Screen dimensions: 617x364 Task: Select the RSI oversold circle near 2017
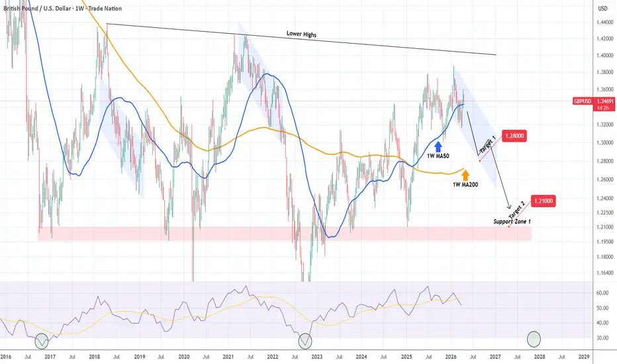tap(41, 341)
